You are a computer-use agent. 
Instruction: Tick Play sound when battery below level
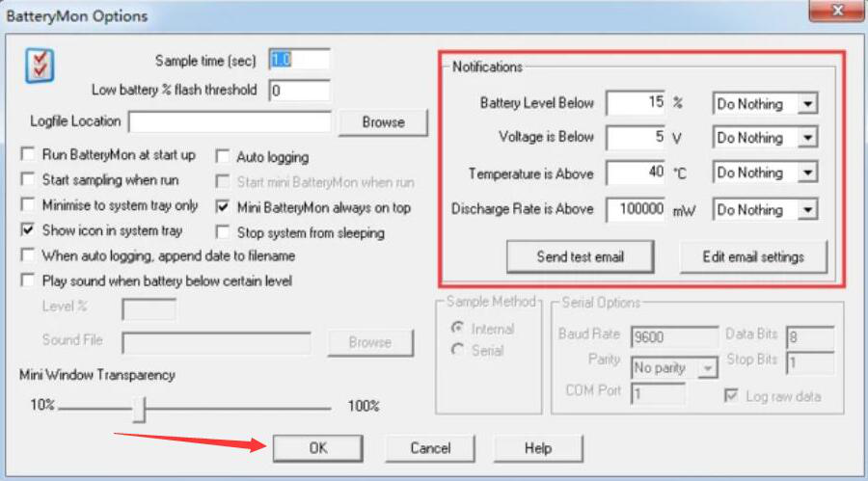point(28,281)
